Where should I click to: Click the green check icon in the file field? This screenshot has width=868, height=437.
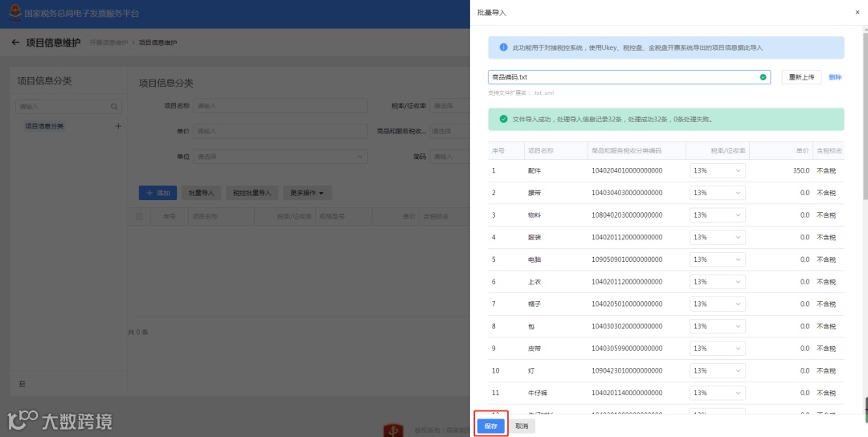[x=763, y=77]
